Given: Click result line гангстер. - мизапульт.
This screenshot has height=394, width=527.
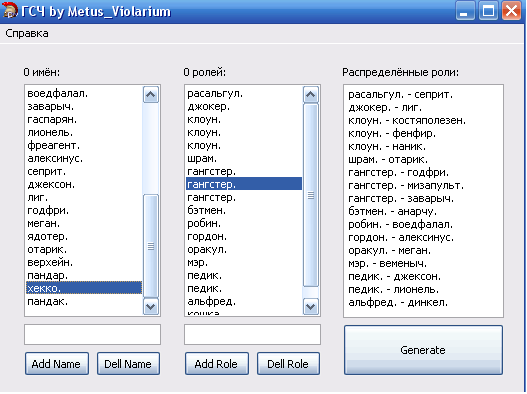Looking at the screenshot, I should pos(406,186).
